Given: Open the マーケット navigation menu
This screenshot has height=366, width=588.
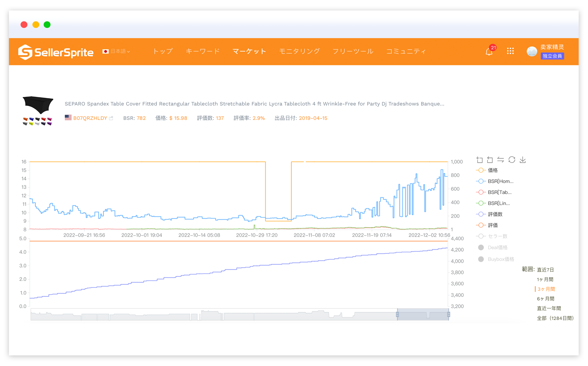Looking at the screenshot, I should tap(249, 51).
